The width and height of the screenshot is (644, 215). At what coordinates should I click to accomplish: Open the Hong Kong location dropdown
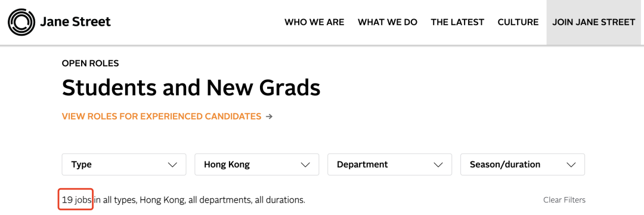(256, 164)
